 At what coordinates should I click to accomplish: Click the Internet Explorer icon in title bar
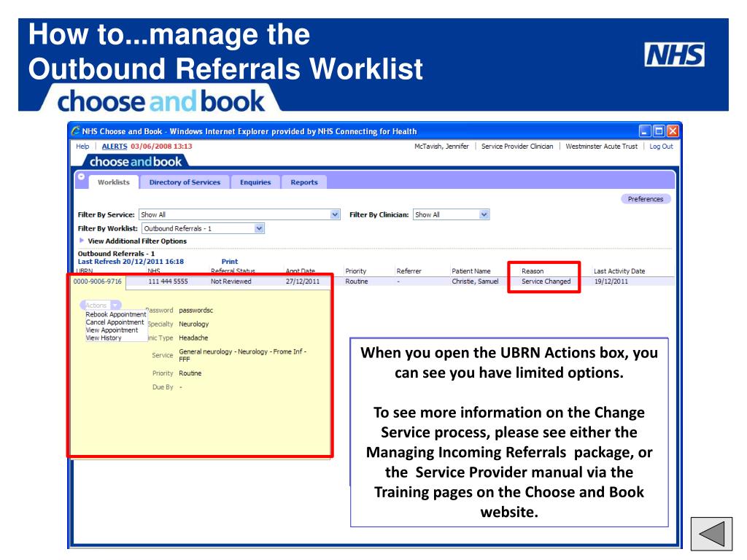(76, 131)
